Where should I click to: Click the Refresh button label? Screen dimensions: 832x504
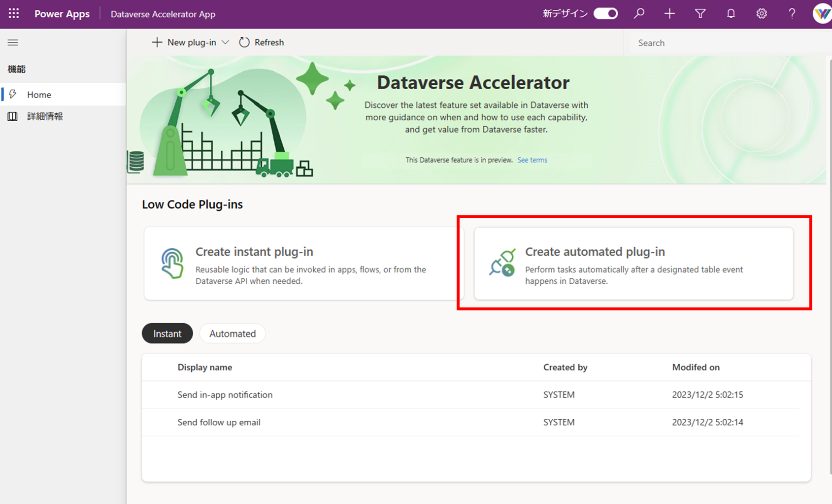click(x=269, y=42)
